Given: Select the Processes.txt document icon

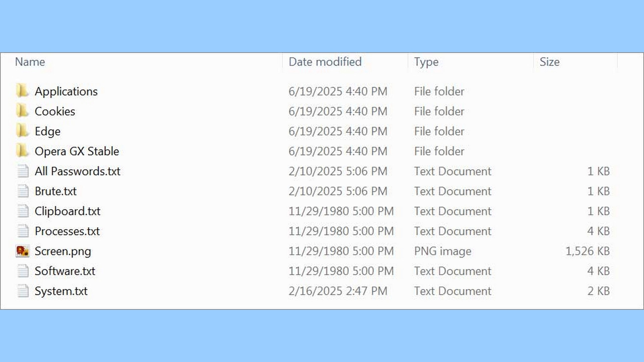Looking at the screenshot, I should (x=23, y=231).
